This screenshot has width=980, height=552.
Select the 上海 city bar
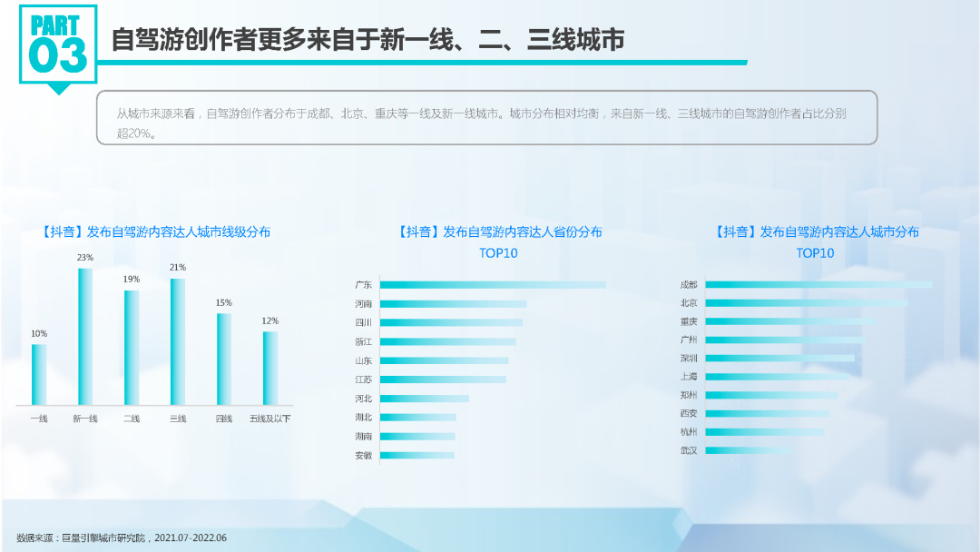click(x=778, y=377)
